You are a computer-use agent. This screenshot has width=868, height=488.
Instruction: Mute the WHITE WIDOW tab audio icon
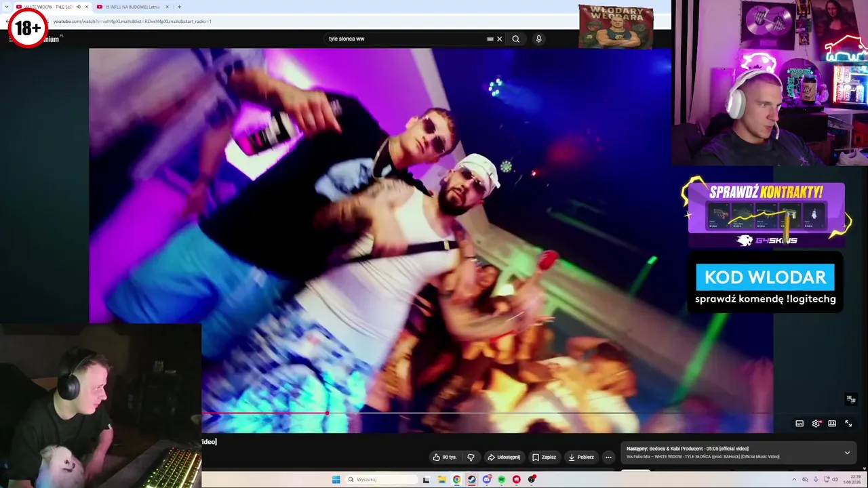pos(79,7)
